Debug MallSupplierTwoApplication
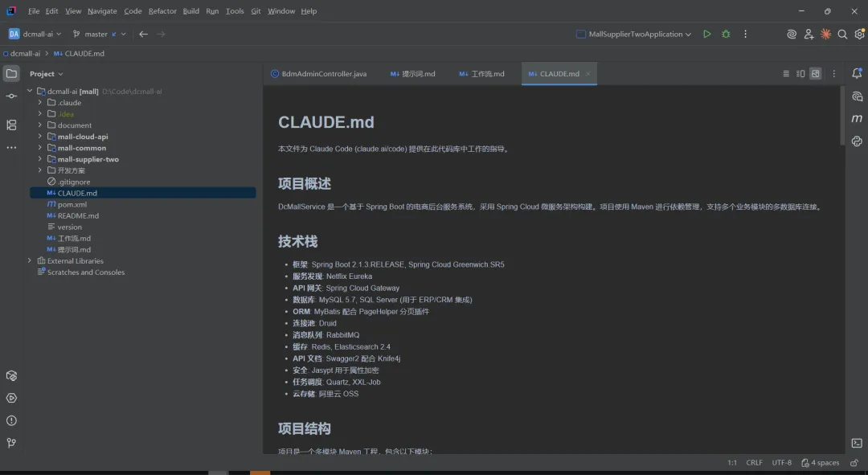This screenshot has height=475, width=868. coord(726,34)
